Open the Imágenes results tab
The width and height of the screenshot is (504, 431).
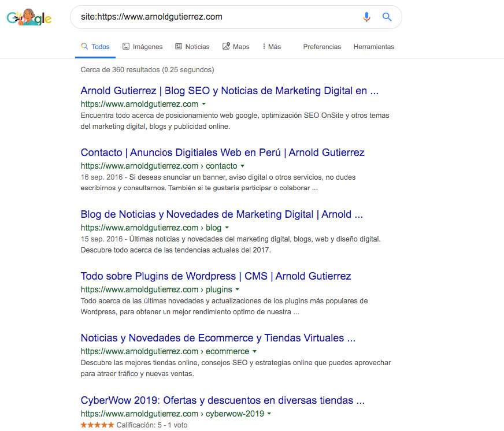click(142, 47)
